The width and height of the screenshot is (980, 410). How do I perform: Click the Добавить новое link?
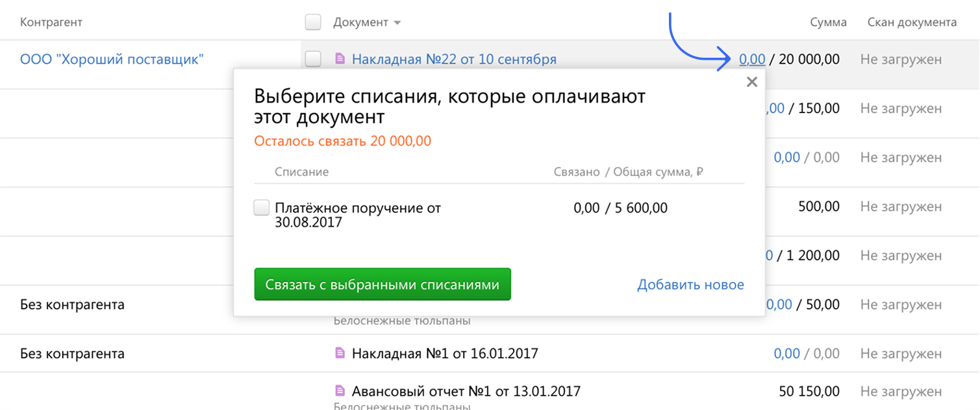pos(690,285)
